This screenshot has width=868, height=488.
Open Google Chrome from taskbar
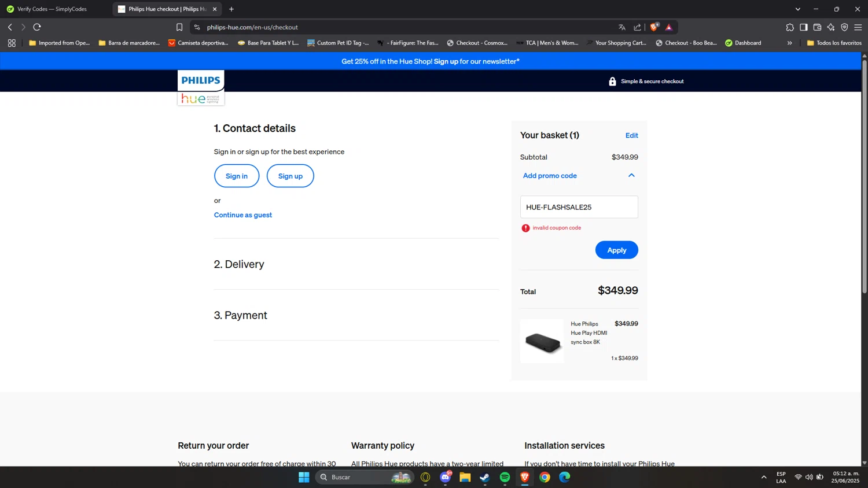tap(545, 477)
